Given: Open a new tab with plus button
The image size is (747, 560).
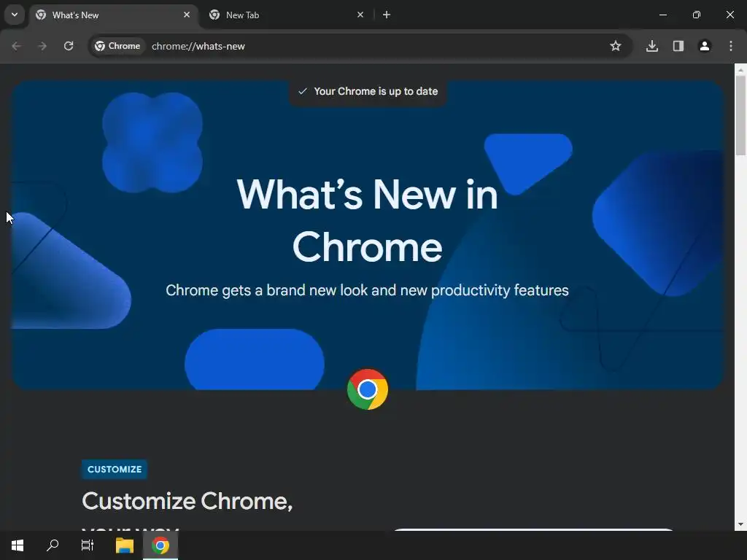Looking at the screenshot, I should (x=387, y=15).
